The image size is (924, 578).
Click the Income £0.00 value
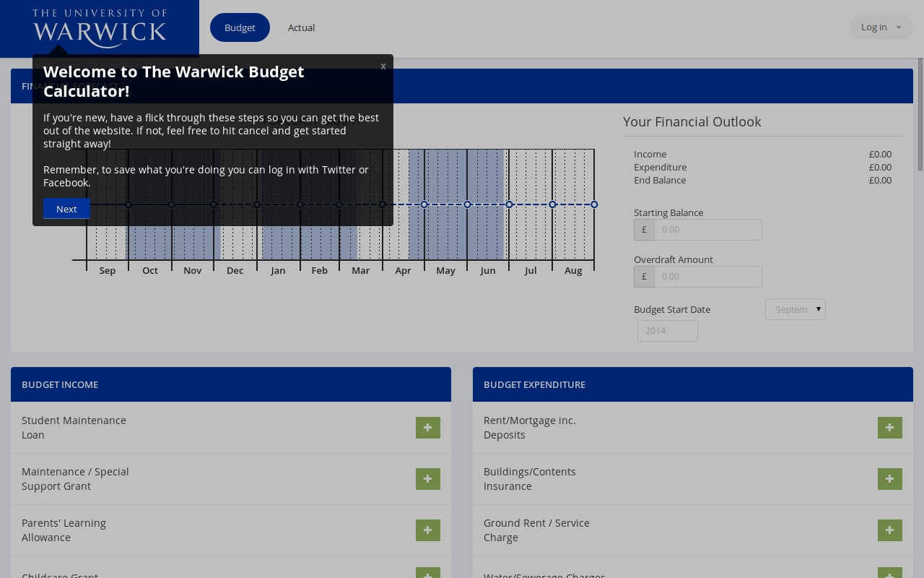[880, 154]
